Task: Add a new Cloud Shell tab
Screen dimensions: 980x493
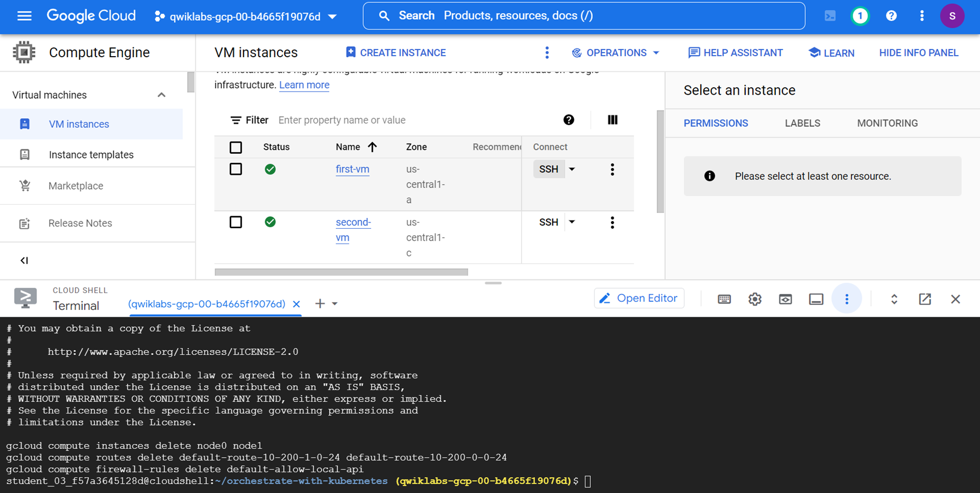Action: 320,303
